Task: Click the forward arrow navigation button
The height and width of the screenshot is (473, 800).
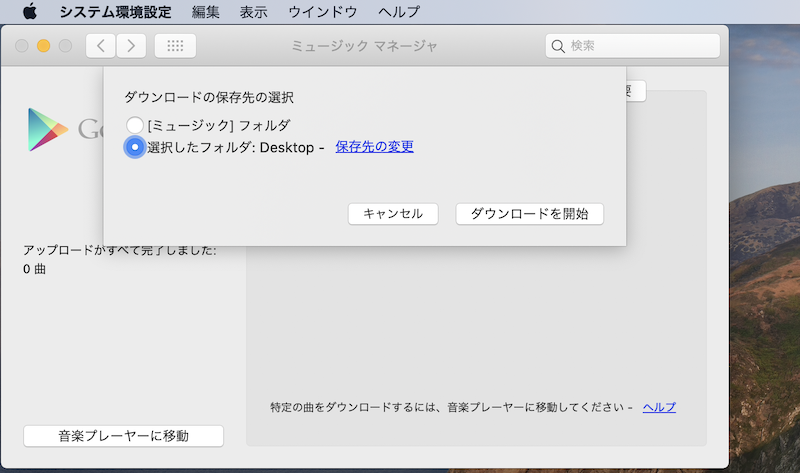Action: click(x=132, y=46)
